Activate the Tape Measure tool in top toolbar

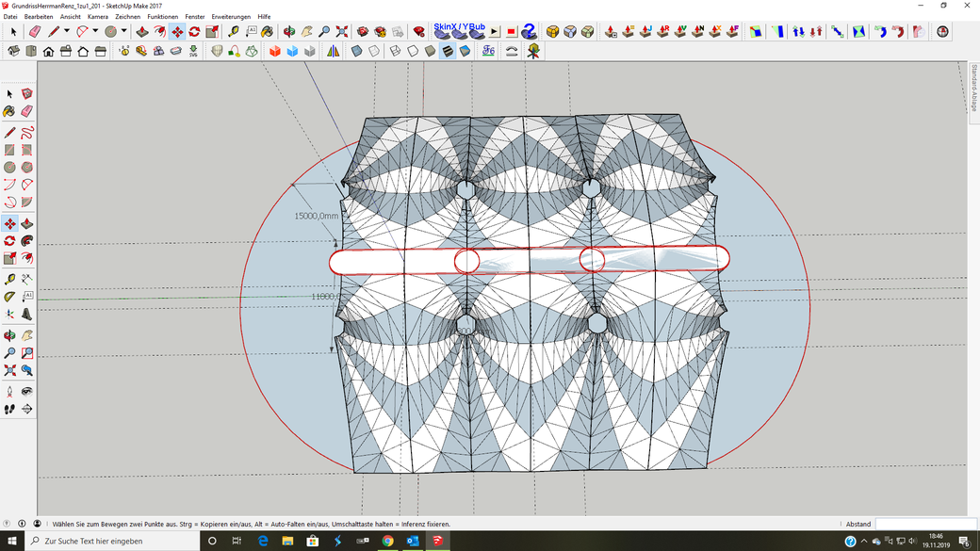click(x=233, y=31)
